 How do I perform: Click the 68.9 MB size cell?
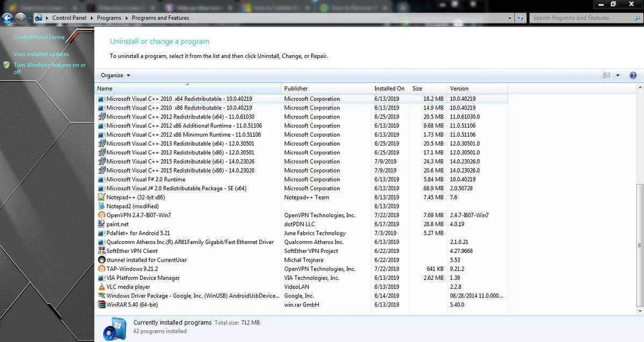pos(433,188)
